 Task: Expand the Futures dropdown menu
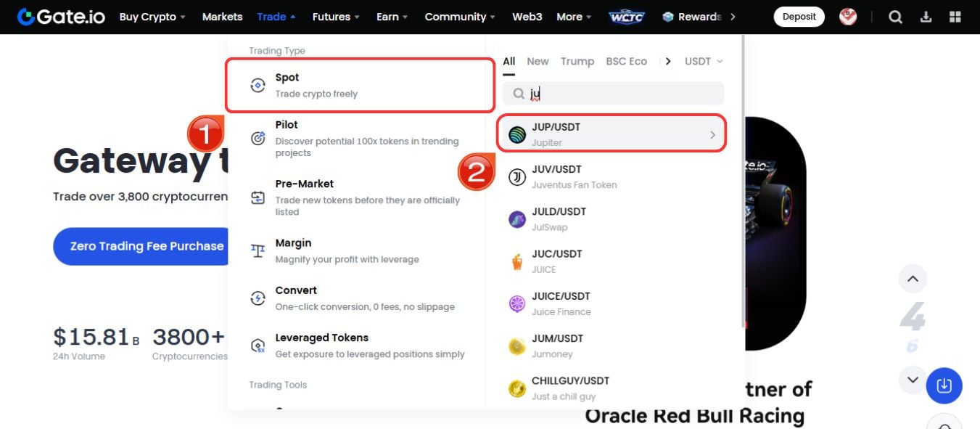pos(336,17)
